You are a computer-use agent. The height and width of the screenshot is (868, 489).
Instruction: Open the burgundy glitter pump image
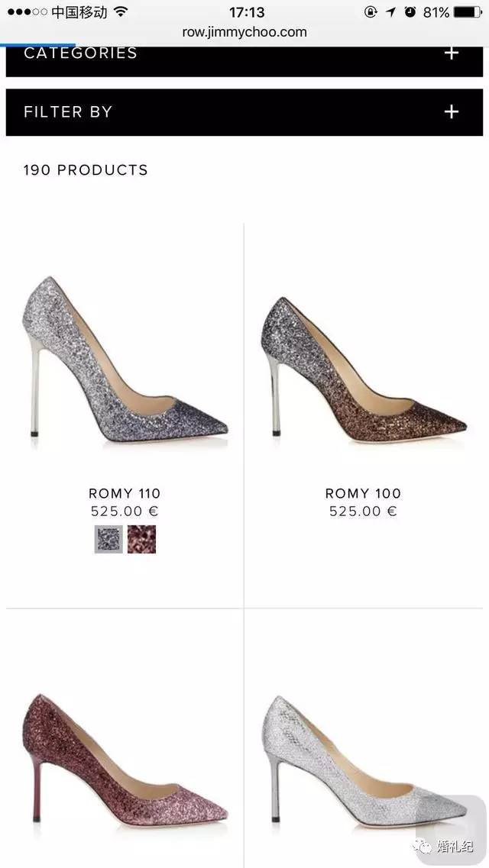pos(125,760)
